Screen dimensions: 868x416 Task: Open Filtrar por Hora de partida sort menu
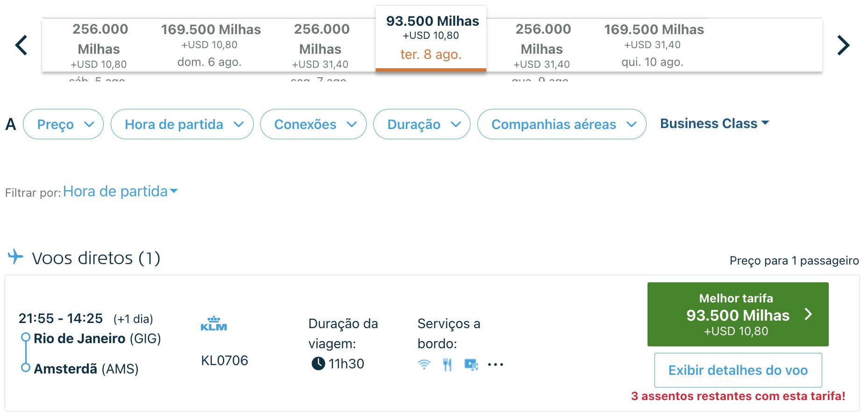tap(120, 191)
